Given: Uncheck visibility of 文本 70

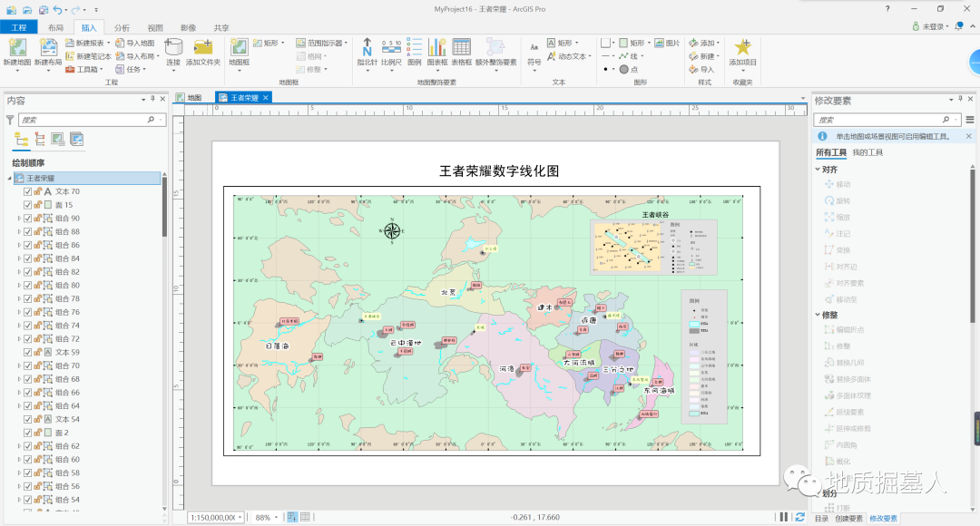Looking at the screenshot, I should click(x=27, y=191).
